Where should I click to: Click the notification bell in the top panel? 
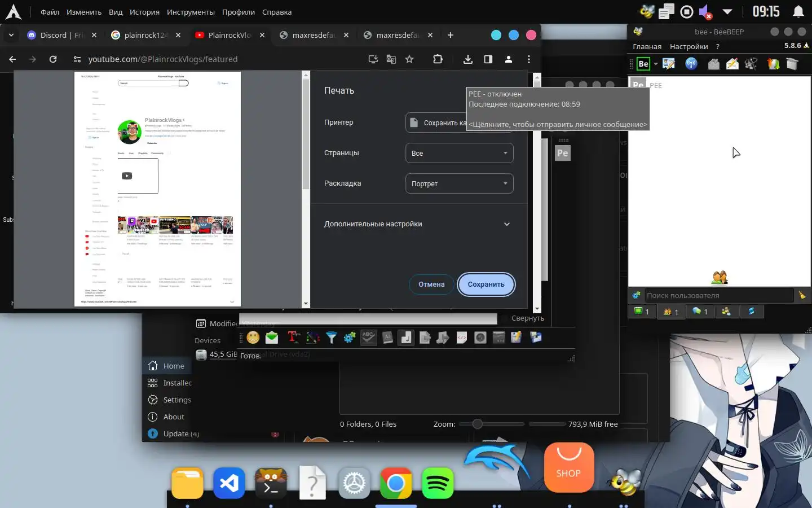(798, 11)
